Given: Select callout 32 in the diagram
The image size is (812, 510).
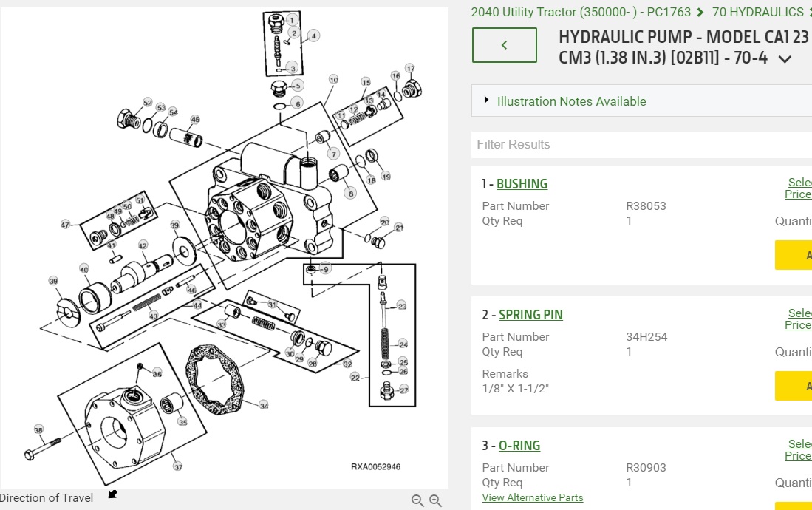Looking at the screenshot, I should click(x=347, y=364).
